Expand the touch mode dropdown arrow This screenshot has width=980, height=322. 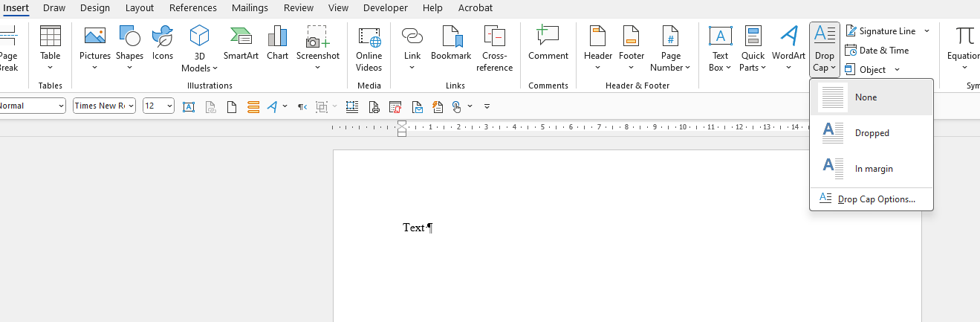(x=470, y=106)
